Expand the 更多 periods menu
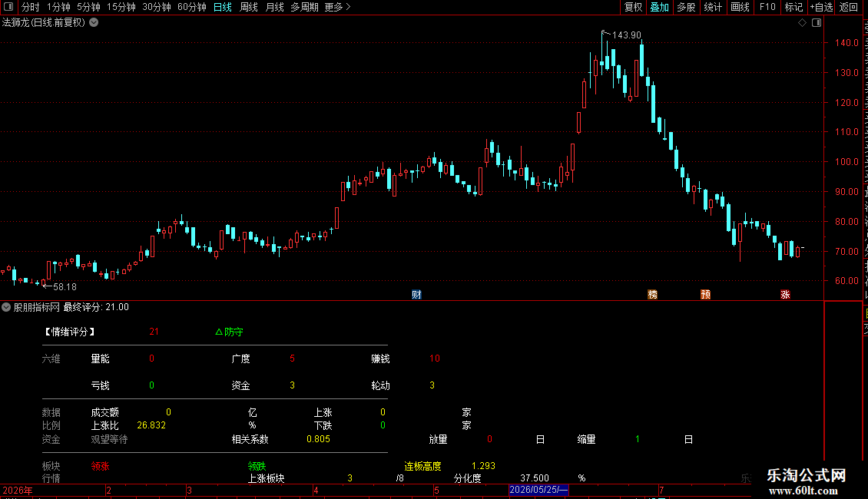 pos(337,7)
